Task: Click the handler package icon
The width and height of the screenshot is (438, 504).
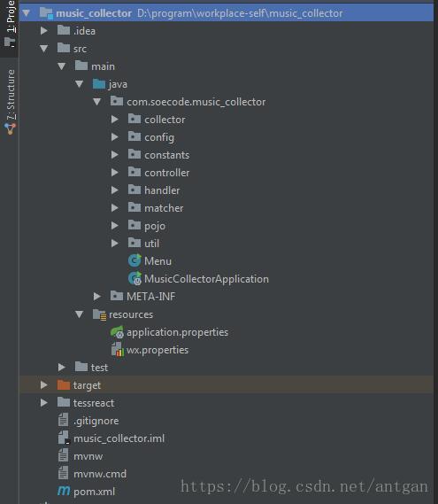Action: click(x=134, y=190)
